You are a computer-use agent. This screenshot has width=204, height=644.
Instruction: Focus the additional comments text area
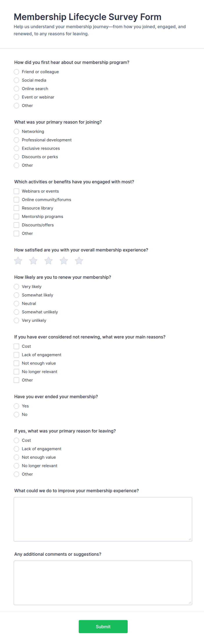(x=103, y=583)
